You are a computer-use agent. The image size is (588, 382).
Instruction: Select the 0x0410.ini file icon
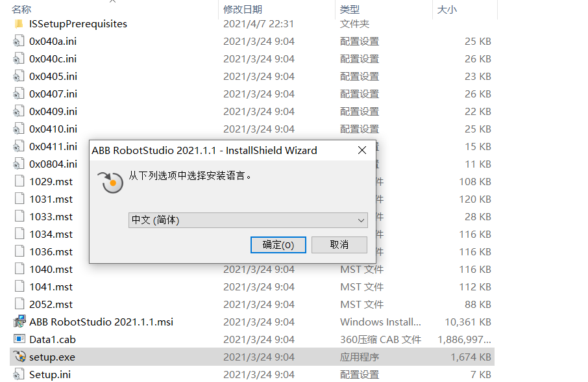pos(19,129)
